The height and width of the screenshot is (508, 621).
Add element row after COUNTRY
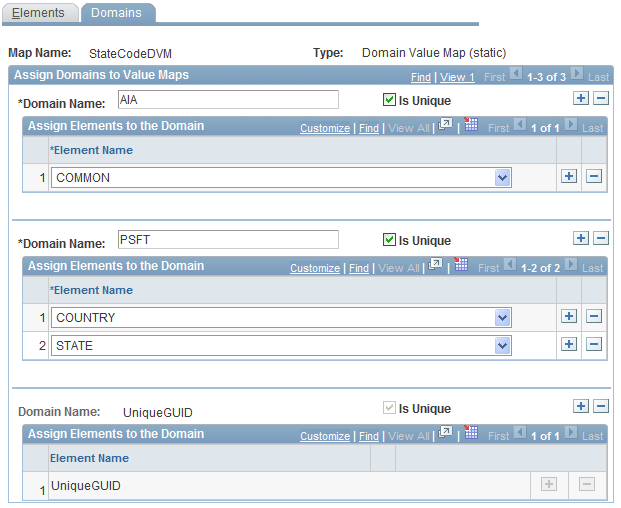coord(569,316)
